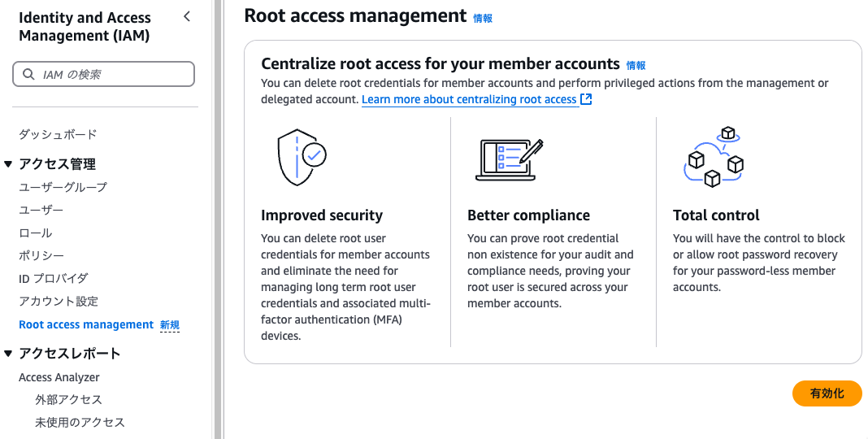868x439 pixels.
Task: Select Root access management in sidebar
Action: click(x=86, y=324)
